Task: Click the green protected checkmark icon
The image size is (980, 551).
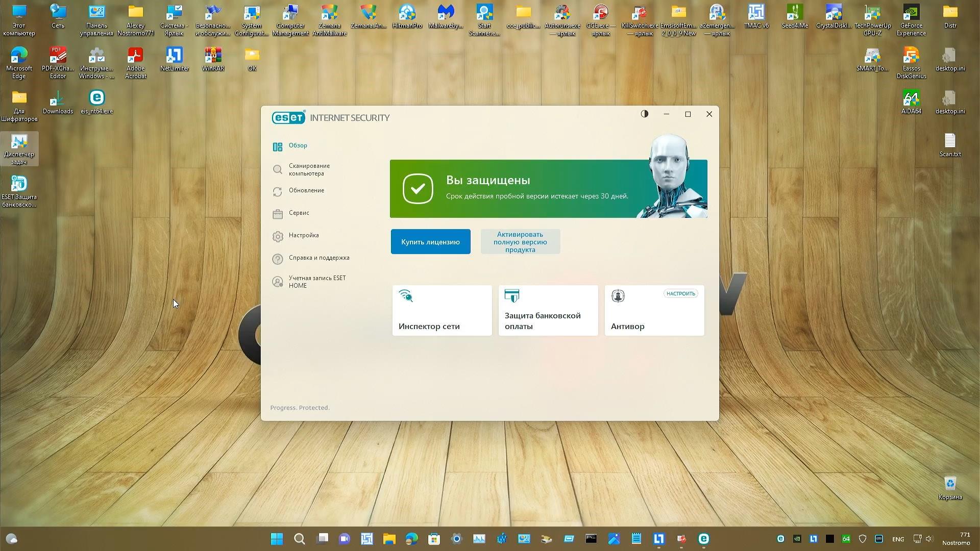Action: click(x=418, y=189)
